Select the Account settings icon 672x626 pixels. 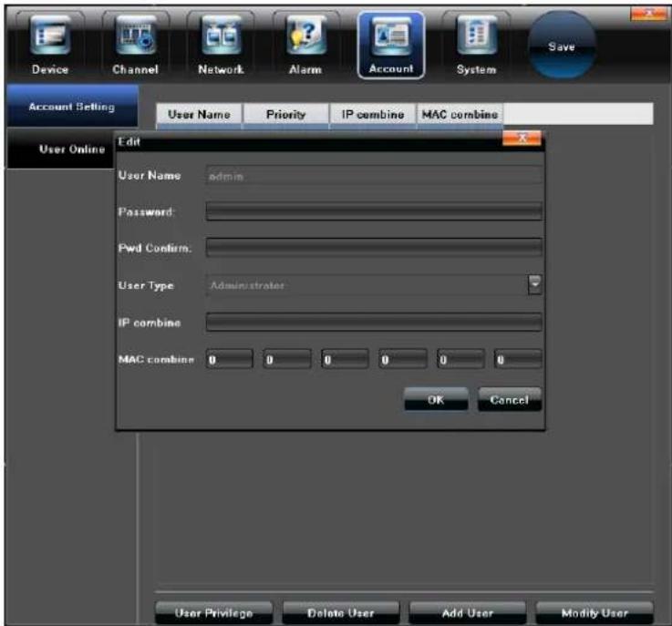(x=391, y=46)
